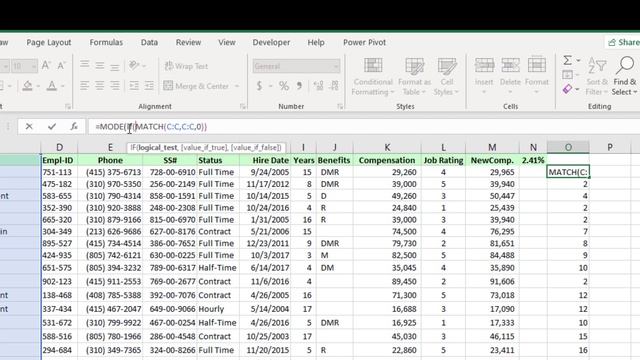
Task: Select the column O header
Action: [x=568, y=147]
